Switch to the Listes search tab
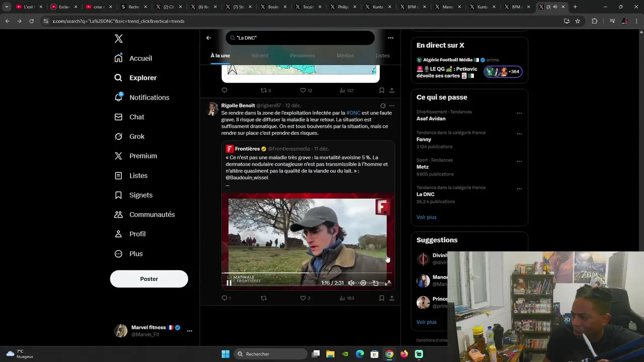The height and width of the screenshot is (362, 644). click(382, 55)
